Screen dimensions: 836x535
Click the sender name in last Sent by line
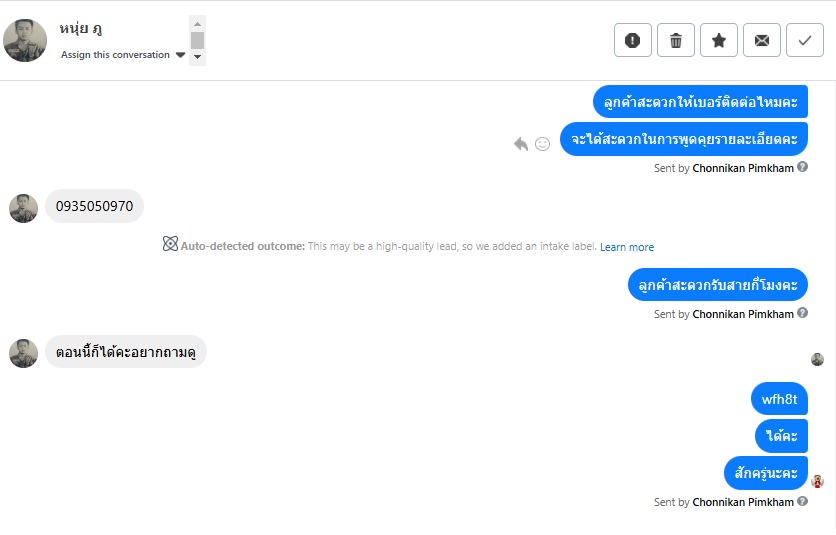pyautogui.click(x=742, y=502)
